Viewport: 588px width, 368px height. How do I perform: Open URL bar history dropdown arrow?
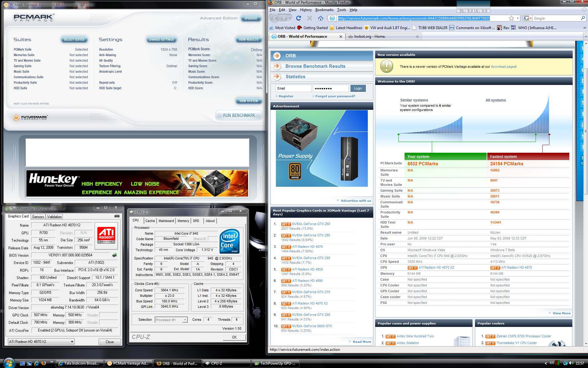518,18
